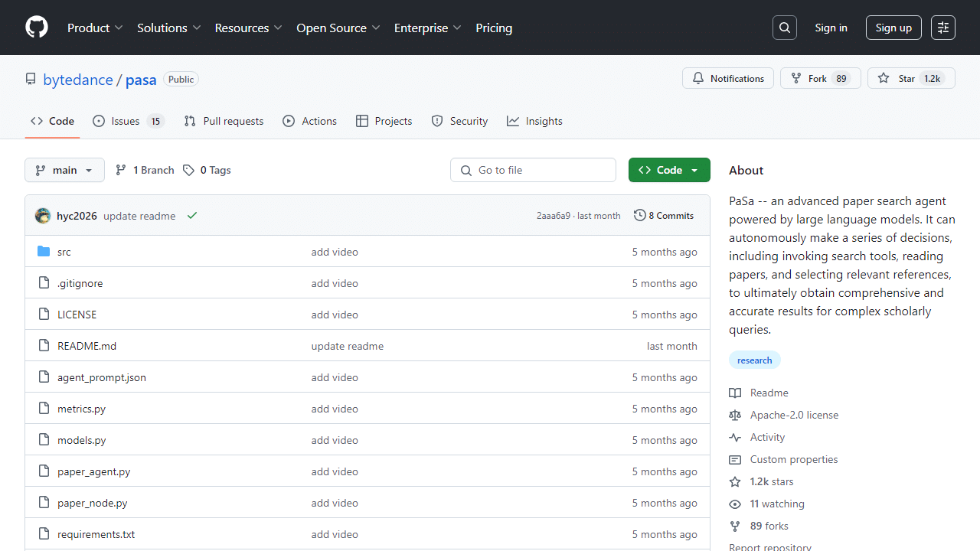Expand the Enterprise menu
980x551 pixels.
point(428,28)
